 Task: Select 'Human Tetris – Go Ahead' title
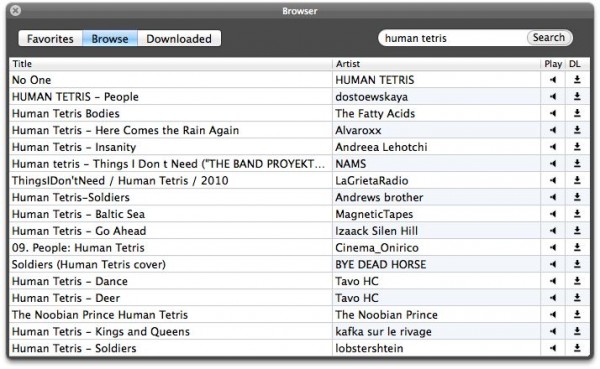[79, 231]
